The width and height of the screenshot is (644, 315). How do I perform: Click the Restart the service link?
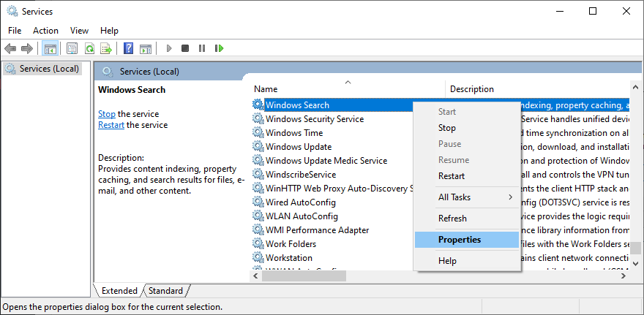click(x=111, y=125)
